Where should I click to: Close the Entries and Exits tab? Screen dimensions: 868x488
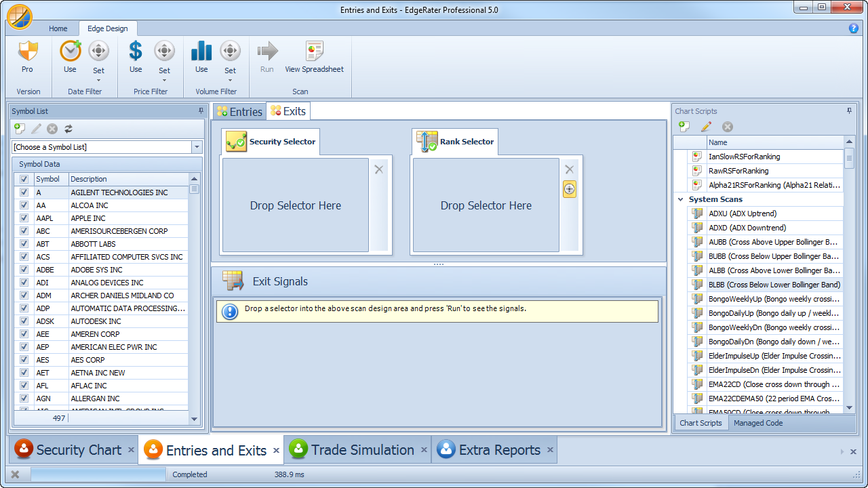(276, 450)
